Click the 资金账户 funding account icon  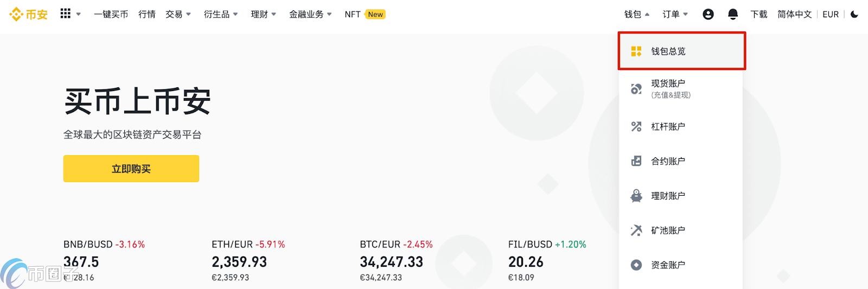point(636,265)
